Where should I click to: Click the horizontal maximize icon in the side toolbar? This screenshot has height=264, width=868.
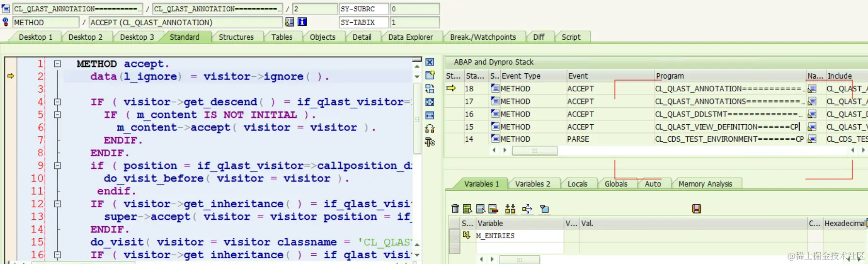pyautogui.click(x=429, y=115)
